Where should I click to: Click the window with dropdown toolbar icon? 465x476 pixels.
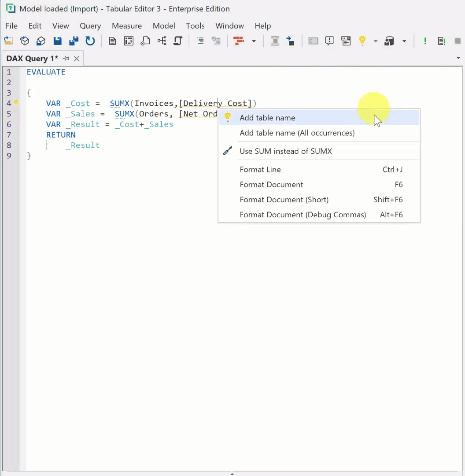tap(346, 41)
